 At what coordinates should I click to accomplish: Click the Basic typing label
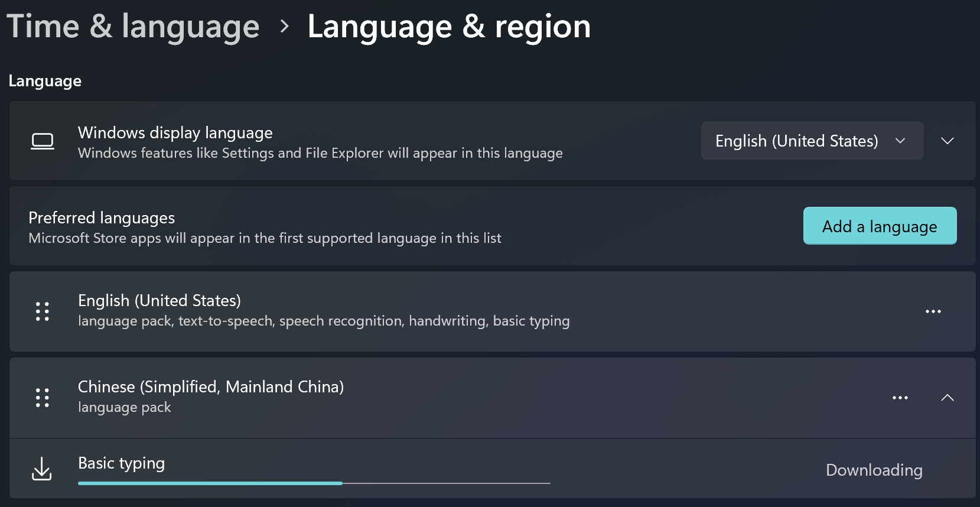(122, 463)
